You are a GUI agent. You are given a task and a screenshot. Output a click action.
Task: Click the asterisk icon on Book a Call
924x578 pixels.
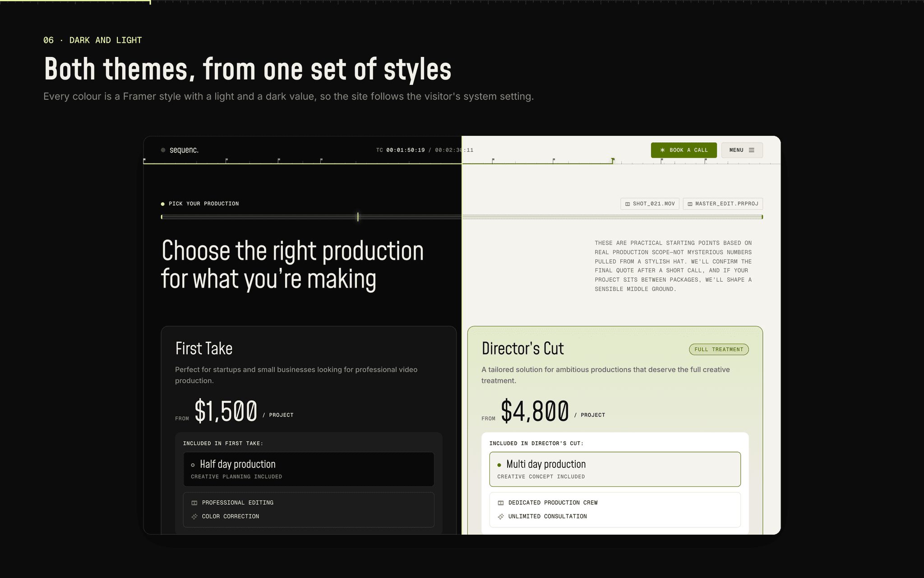662,150
